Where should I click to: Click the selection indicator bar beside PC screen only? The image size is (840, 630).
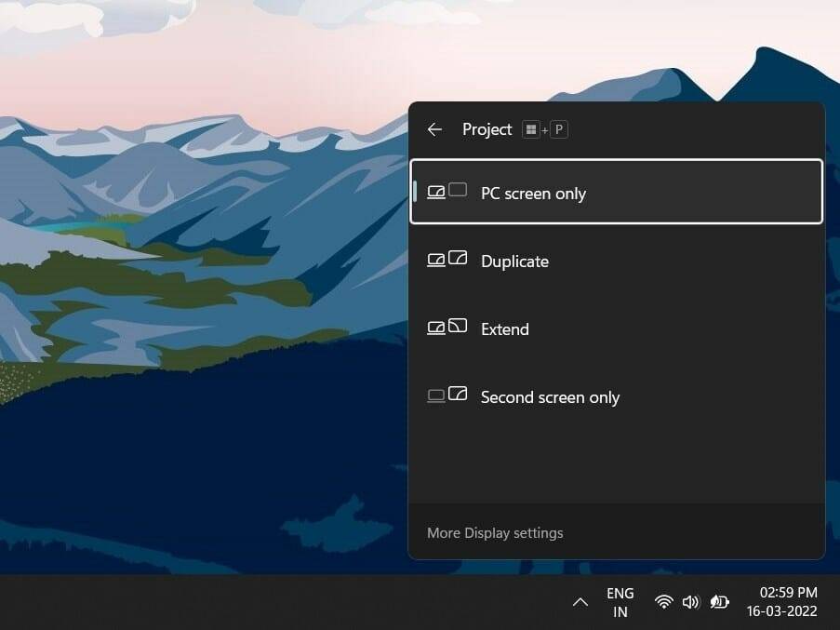click(415, 192)
